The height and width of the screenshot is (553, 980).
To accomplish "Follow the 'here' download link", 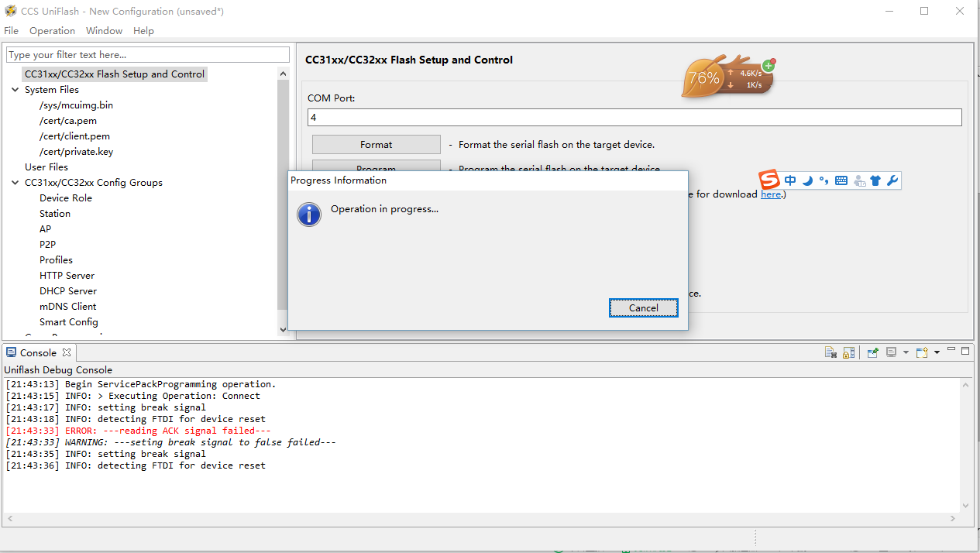I will (771, 194).
